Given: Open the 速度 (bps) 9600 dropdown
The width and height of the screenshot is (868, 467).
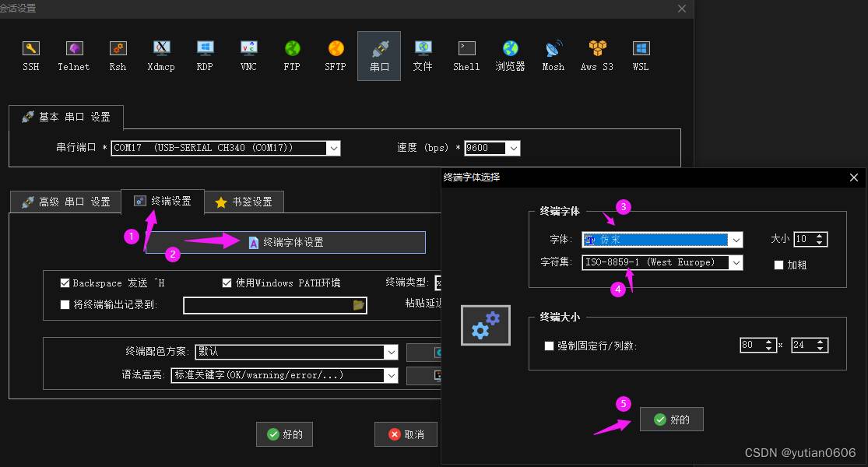Looking at the screenshot, I should [x=513, y=149].
